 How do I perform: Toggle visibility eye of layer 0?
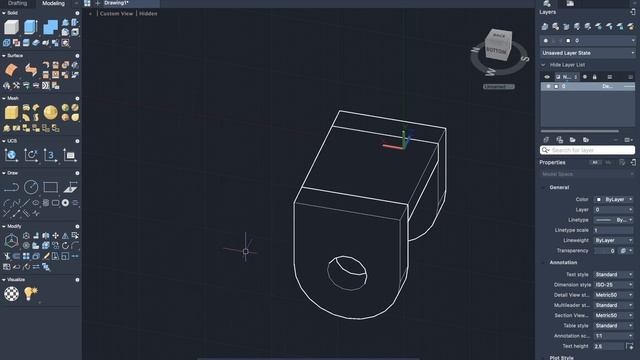[x=548, y=87]
